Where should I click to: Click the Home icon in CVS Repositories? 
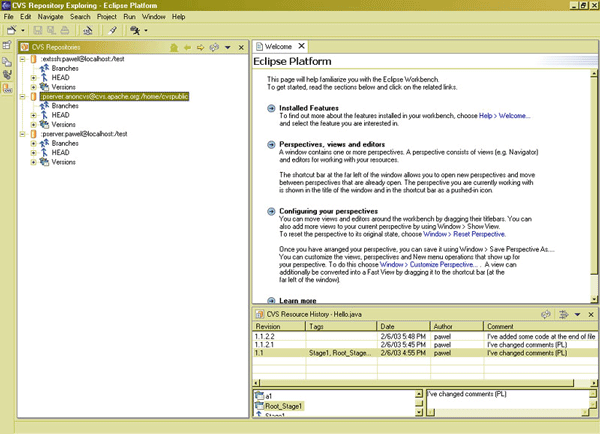tap(174, 47)
